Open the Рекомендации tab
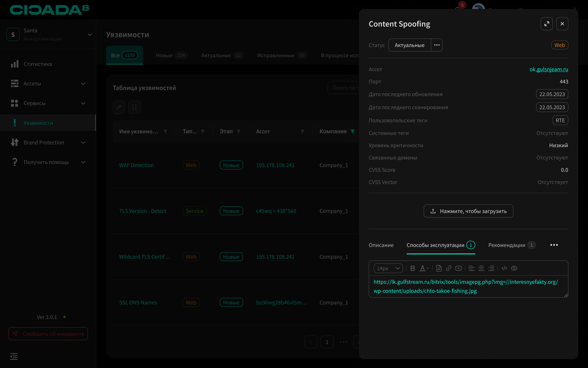Image resolution: width=588 pixels, height=368 pixels. click(507, 245)
